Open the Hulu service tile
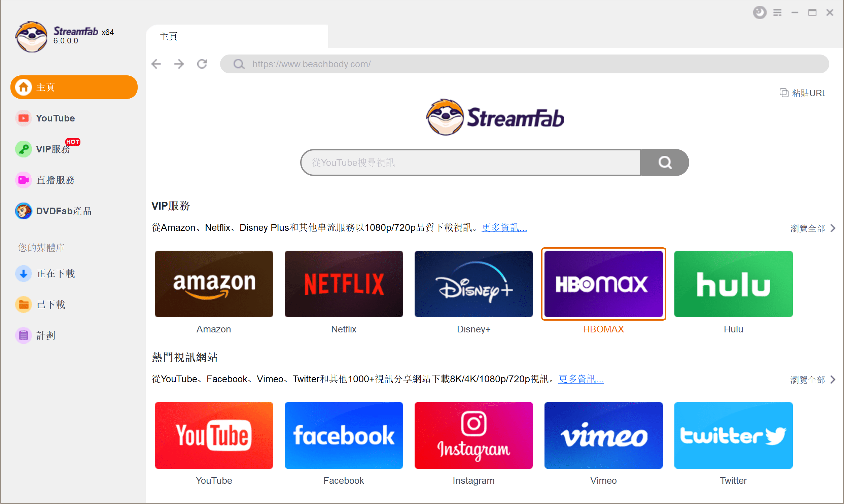Image resolution: width=844 pixels, height=504 pixels. [x=734, y=284]
